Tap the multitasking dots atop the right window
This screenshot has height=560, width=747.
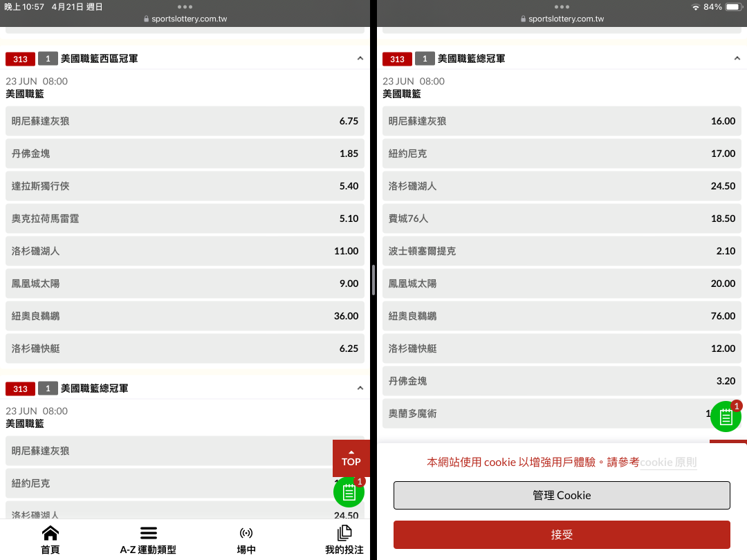pyautogui.click(x=562, y=7)
